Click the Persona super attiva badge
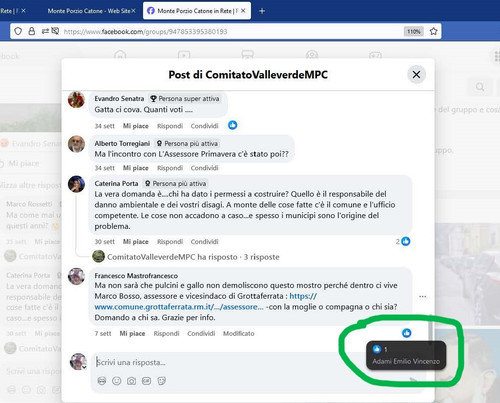500x403 pixels. click(x=184, y=99)
